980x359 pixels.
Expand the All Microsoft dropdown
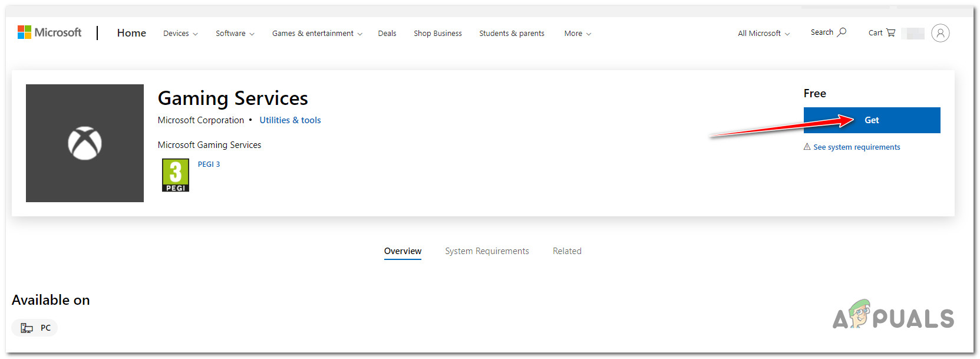pos(764,34)
